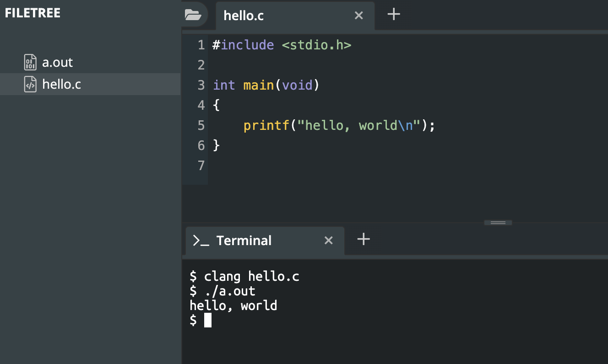Open a new terminal tab
608x364 pixels.
[364, 239]
